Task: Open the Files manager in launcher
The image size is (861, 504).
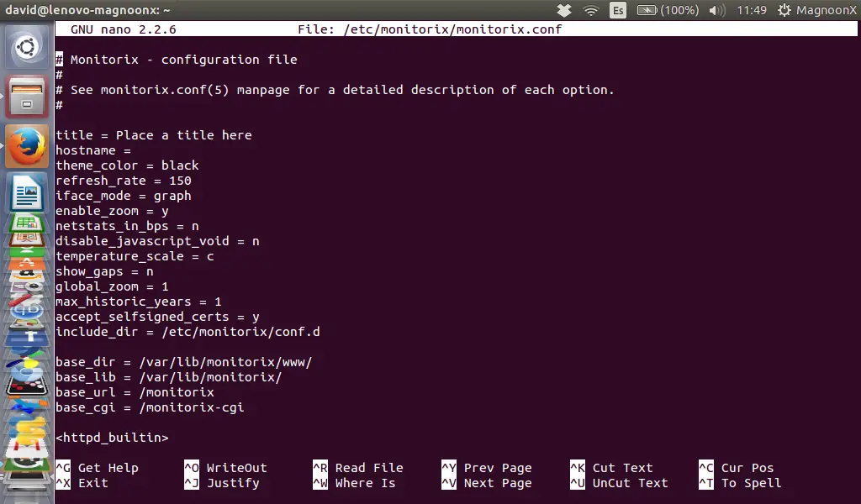Action: point(26,97)
